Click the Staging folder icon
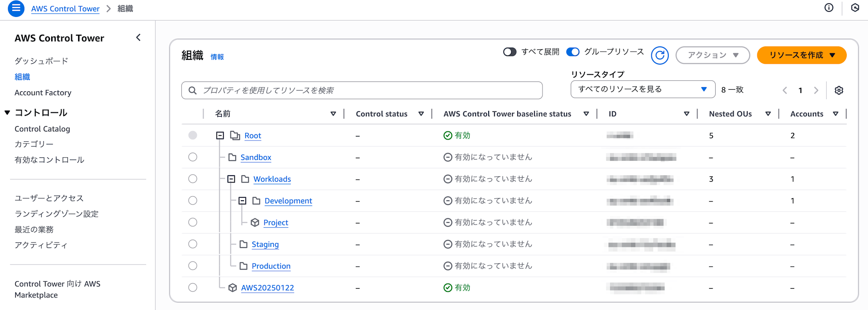 pos(243,244)
